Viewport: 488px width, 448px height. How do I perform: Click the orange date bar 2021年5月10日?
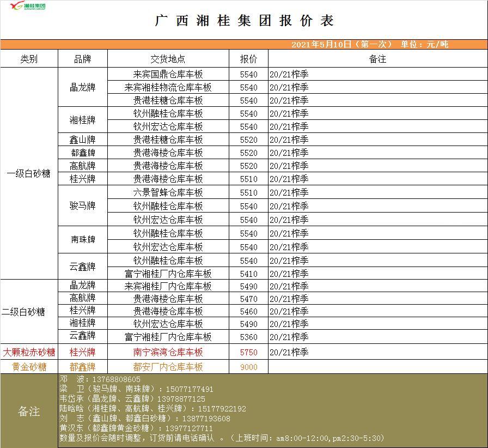click(369, 45)
